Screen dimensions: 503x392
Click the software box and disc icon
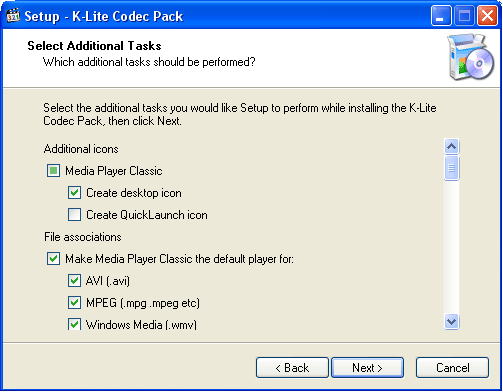[471, 57]
